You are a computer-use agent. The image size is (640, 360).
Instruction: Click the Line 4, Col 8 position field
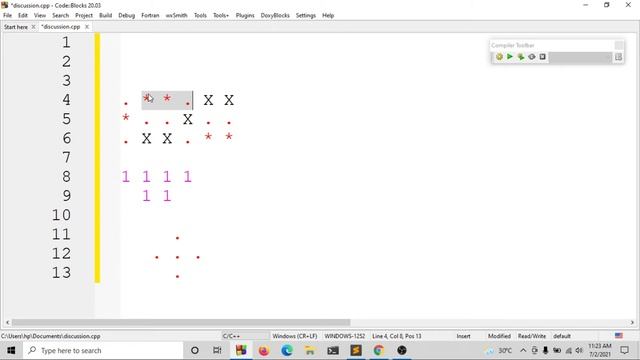click(x=397, y=336)
